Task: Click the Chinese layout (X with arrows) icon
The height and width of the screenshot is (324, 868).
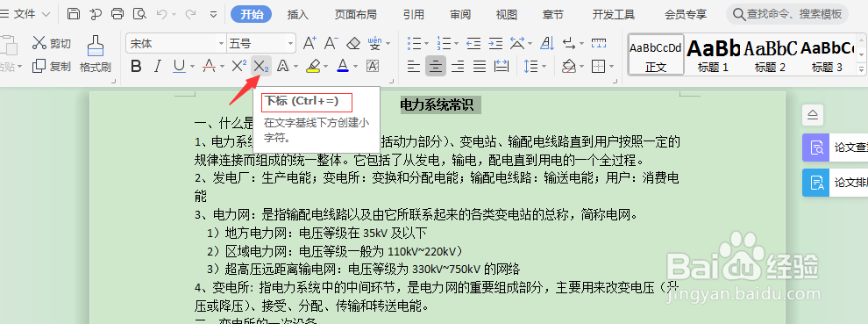Action: point(516,43)
